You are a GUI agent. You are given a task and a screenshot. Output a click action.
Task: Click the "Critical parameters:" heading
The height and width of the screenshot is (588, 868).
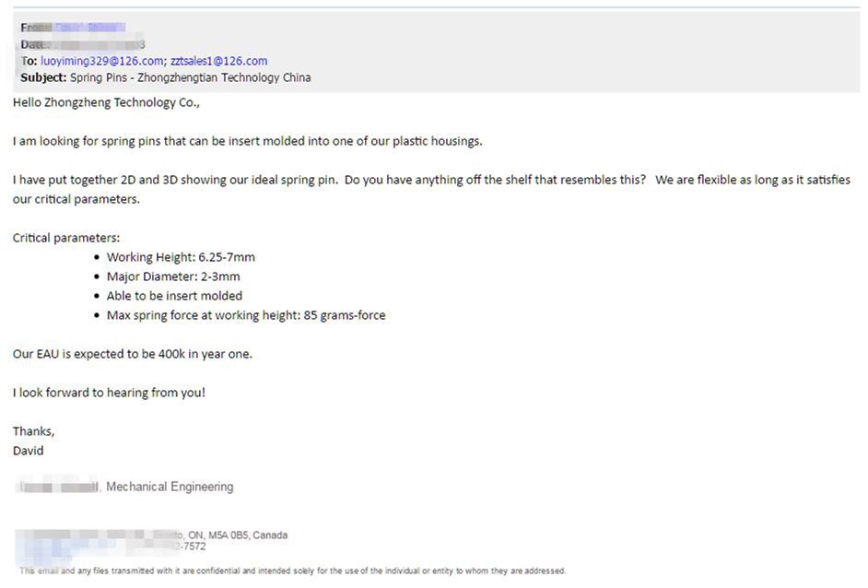click(x=65, y=238)
